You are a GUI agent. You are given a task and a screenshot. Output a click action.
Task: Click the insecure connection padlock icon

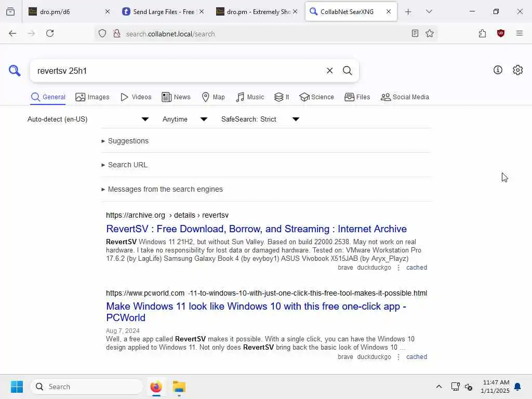click(x=117, y=33)
